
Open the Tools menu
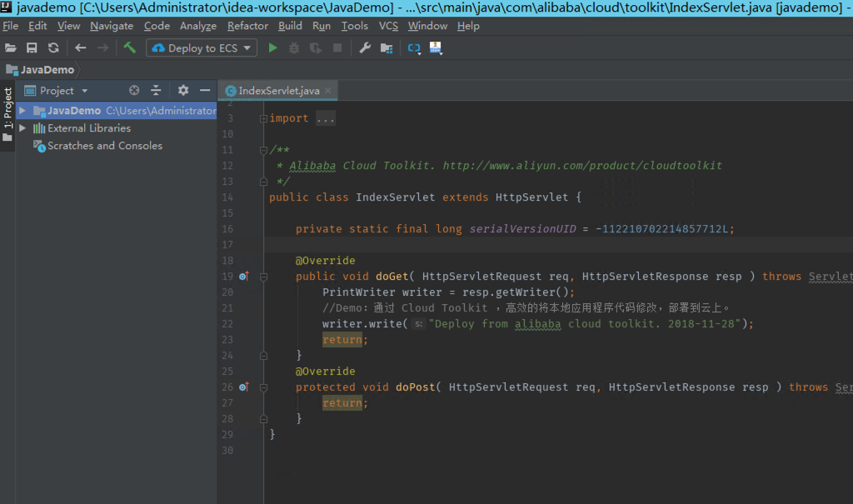[355, 26]
